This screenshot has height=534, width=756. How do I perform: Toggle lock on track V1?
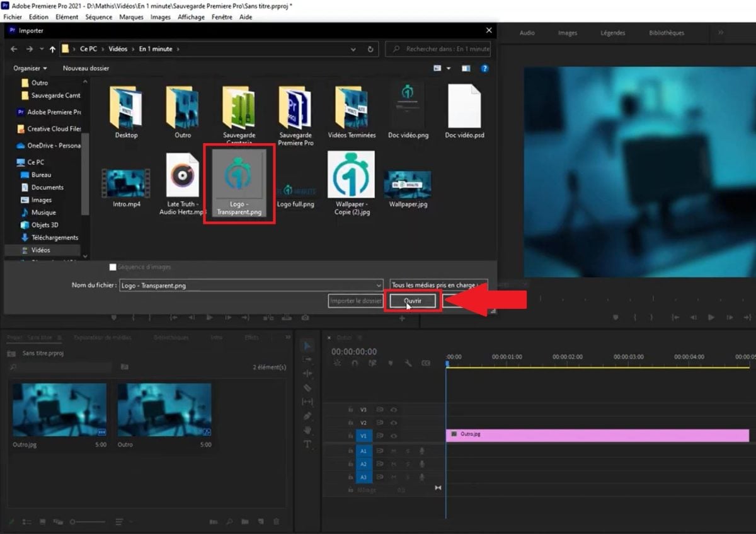(350, 436)
